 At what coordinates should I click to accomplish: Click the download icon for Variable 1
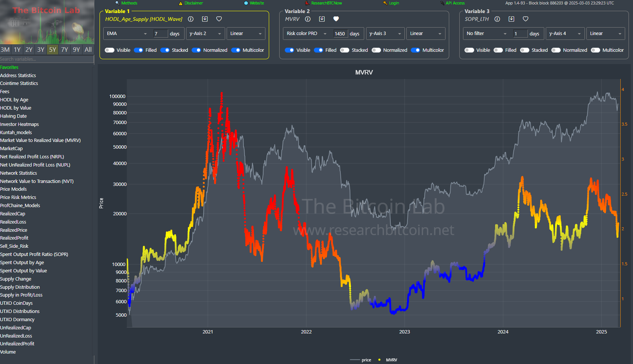tap(205, 19)
